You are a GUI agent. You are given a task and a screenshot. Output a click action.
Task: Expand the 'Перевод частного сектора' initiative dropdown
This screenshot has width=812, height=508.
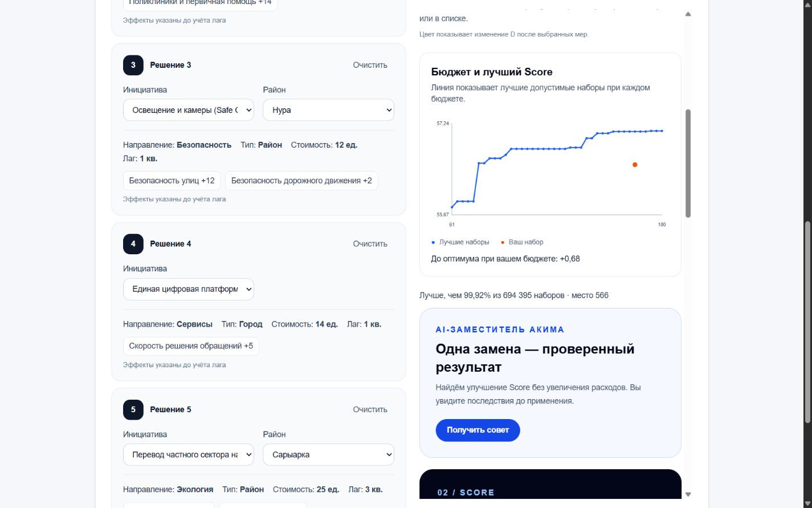[189, 454]
